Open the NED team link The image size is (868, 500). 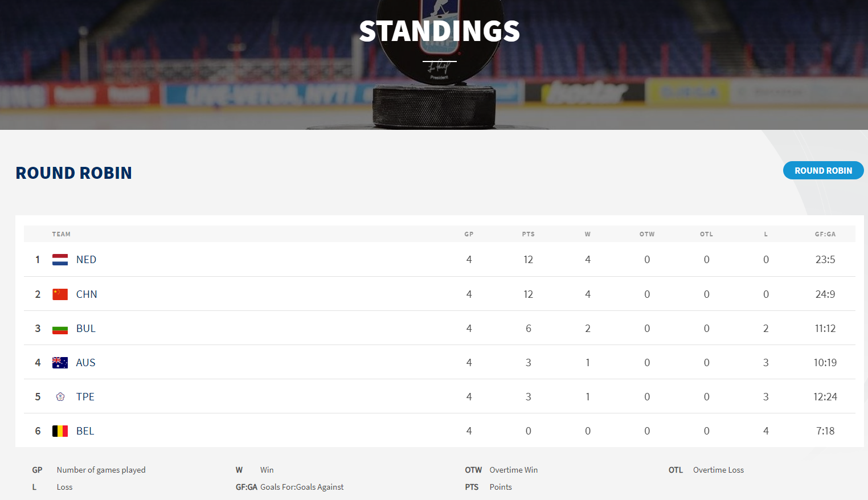pyautogui.click(x=86, y=260)
